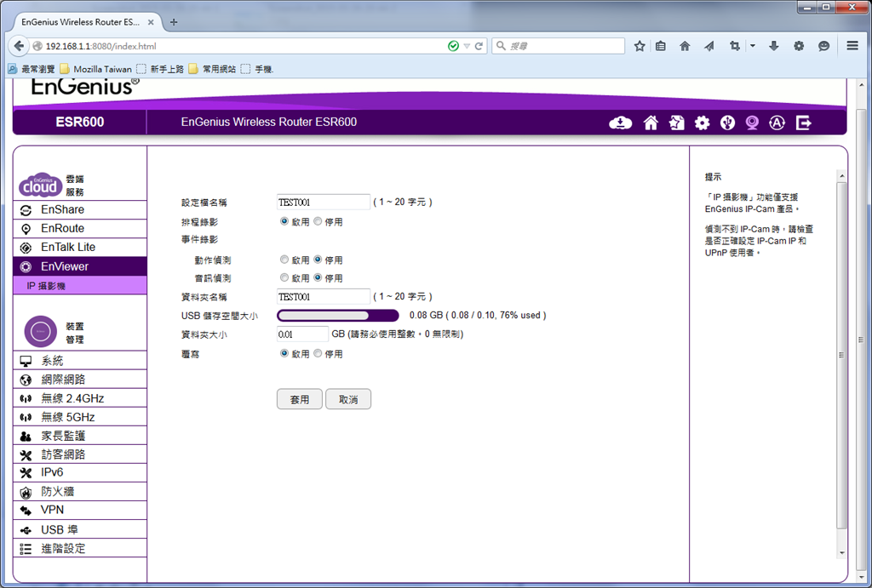The width and height of the screenshot is (872, 588).
Task: Open 無線 2.4GHz settings
Action: coord(79,398)
